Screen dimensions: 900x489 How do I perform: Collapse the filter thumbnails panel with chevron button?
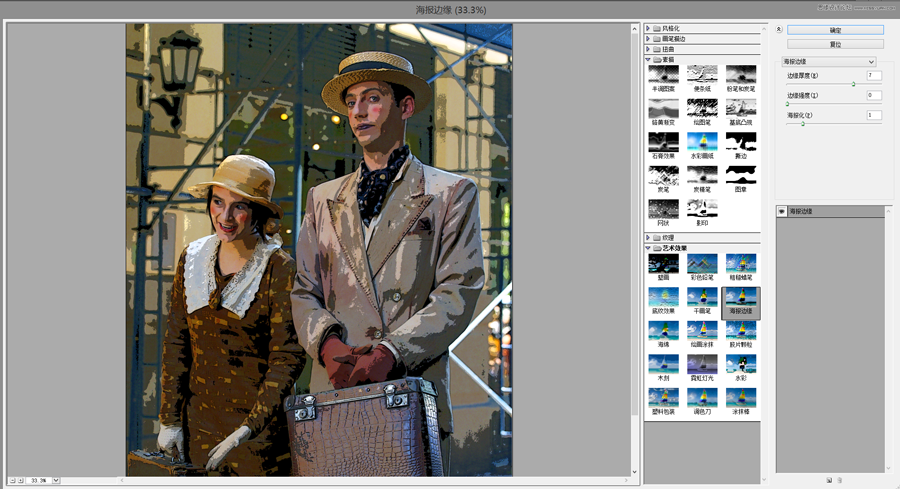778,29
